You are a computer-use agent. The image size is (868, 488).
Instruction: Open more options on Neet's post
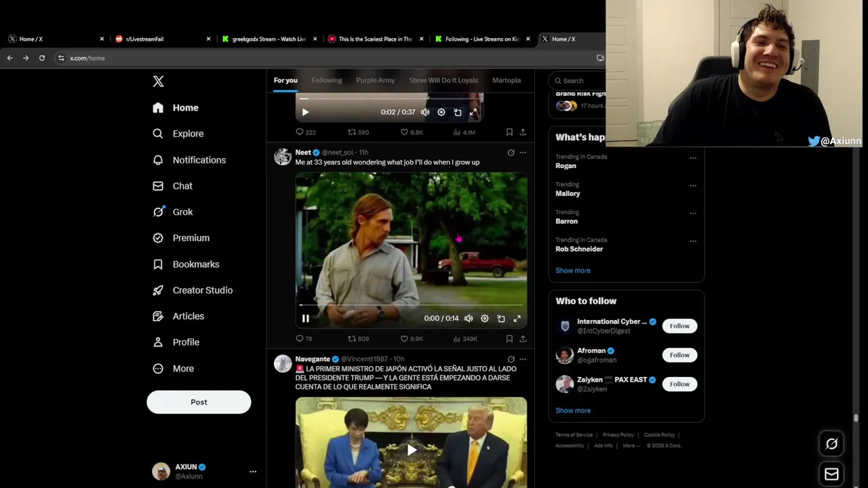[x=523, y=152]
